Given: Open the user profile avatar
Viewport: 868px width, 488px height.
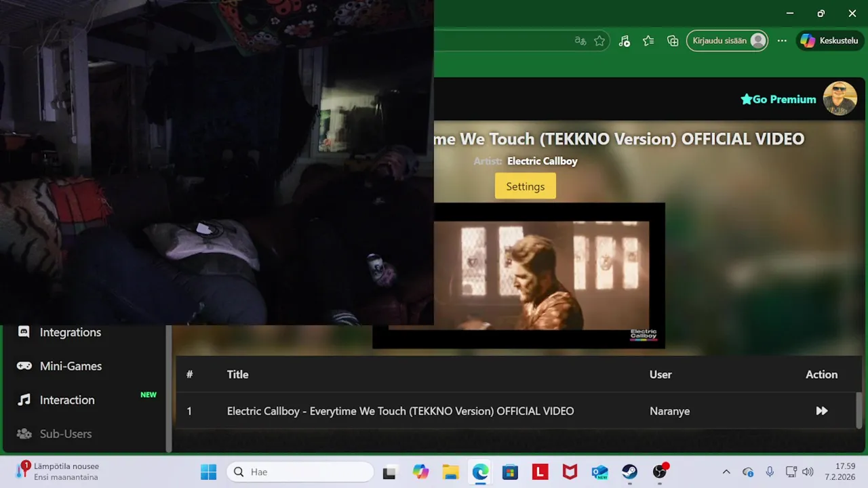Looking at the screenshot, I should pos(840,99).
